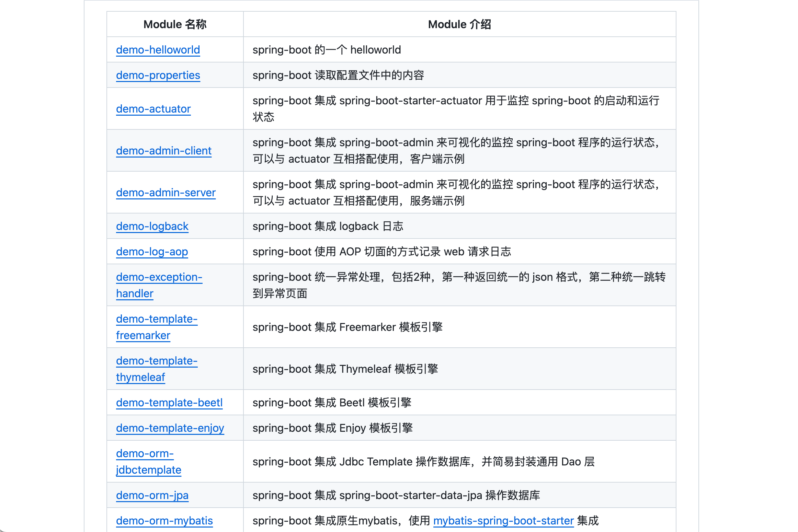Image resolution: width=798 pixels, height=532 pixels.
Task: Click the demo-logback link
Action: point(152,226)
